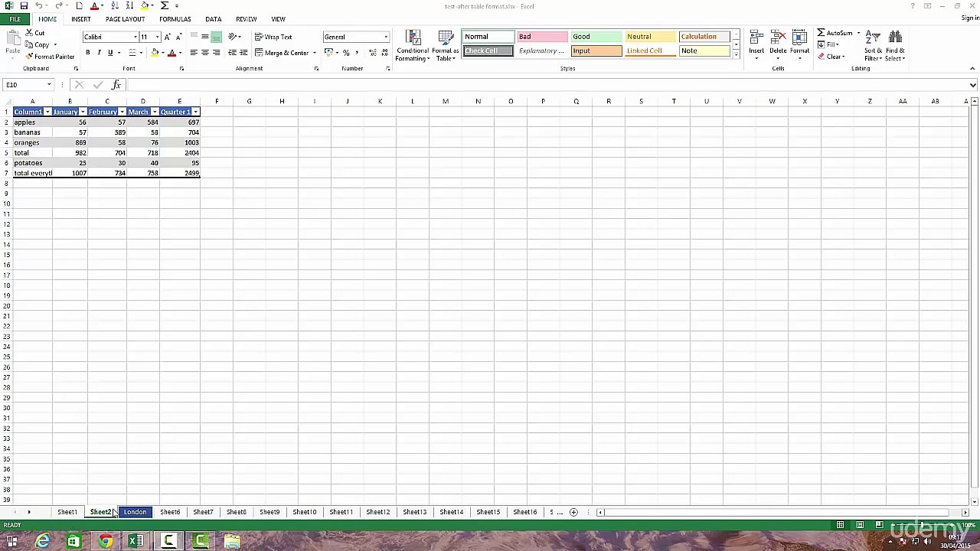The width and height of the screenshot is (980, 551).
Task: Click the Cut scissors icon
Action: [29, 33]
